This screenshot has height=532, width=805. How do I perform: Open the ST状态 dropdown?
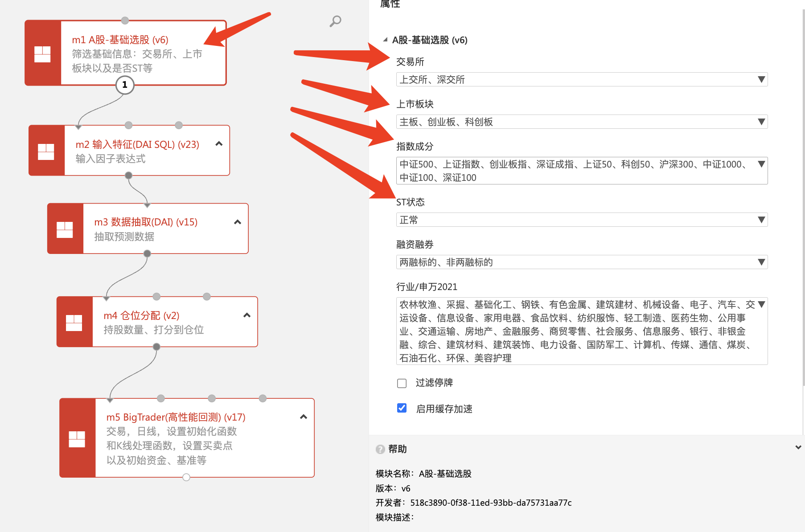coord(581,220)
